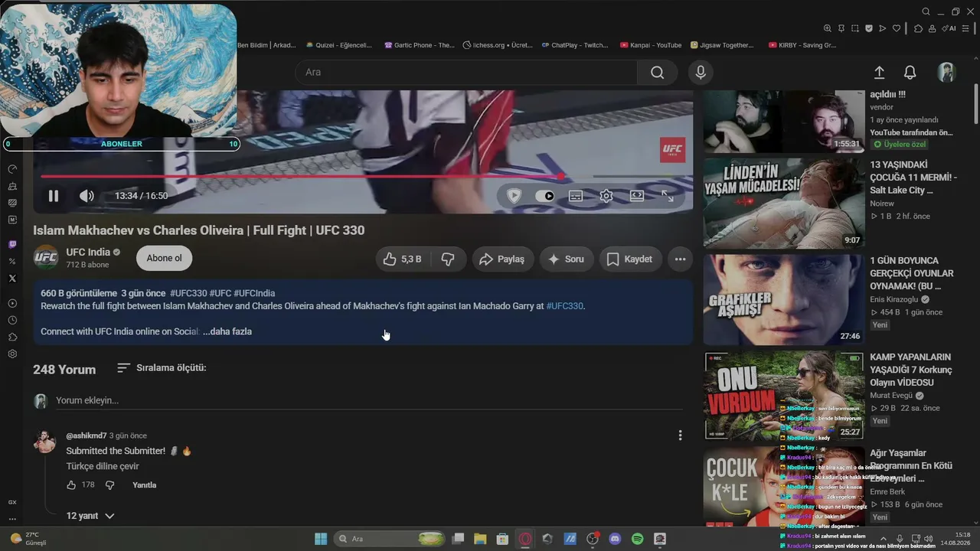Viewport: 980px width, 551px height.
Task: Switch to theater mode view
Action: pos(637,196)
